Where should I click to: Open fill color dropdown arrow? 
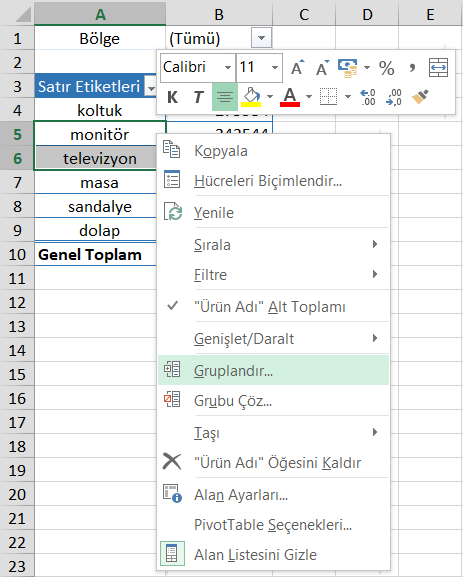click(x=270, y=97)
